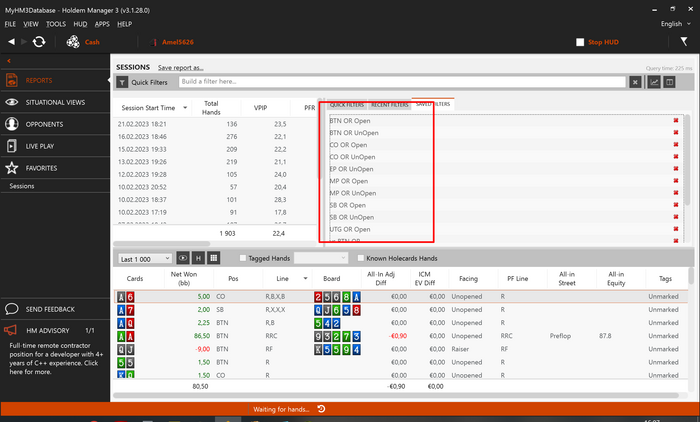The image size is (700, 422).
Task: Sort sessions by VPIP column header
Action: [x=260, y=108]
